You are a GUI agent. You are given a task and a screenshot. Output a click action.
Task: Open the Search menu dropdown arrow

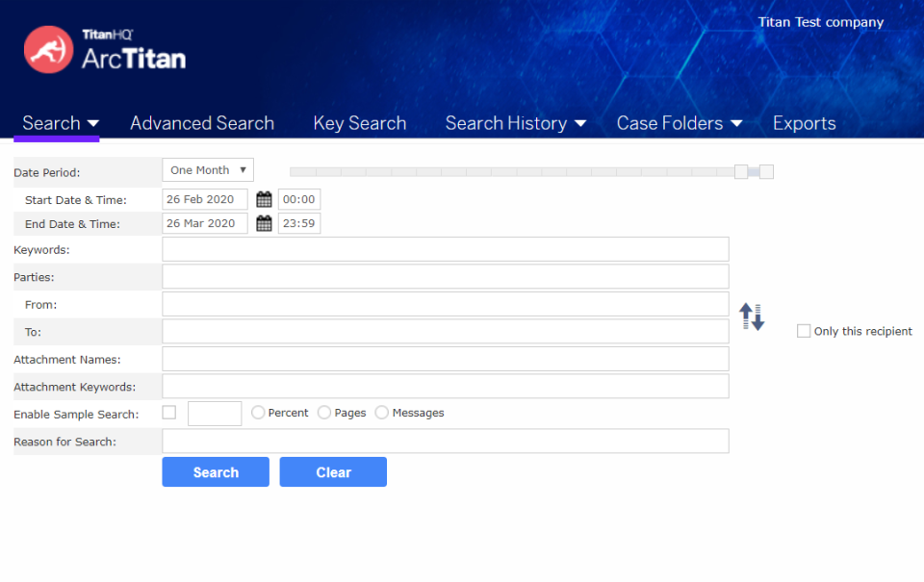pos(91,123)
